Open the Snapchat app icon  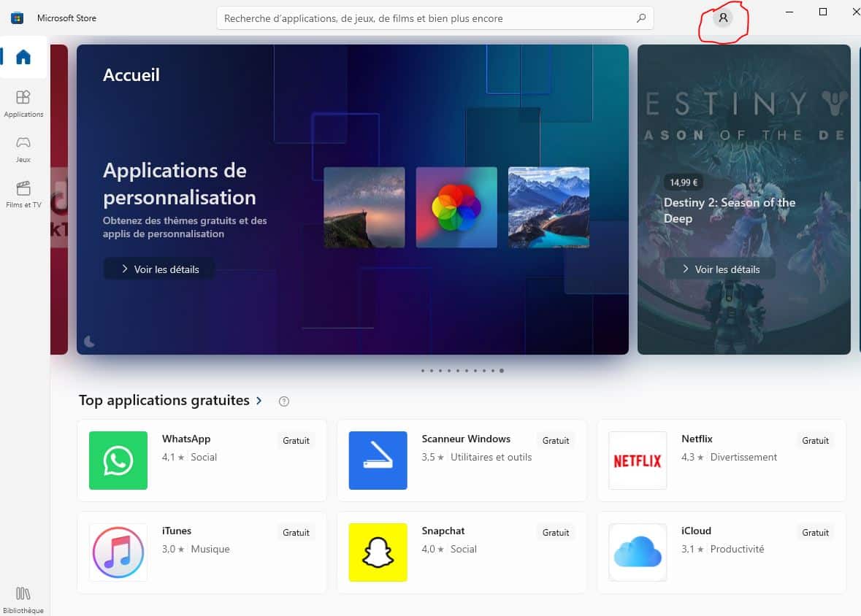[x=378, y=553]
